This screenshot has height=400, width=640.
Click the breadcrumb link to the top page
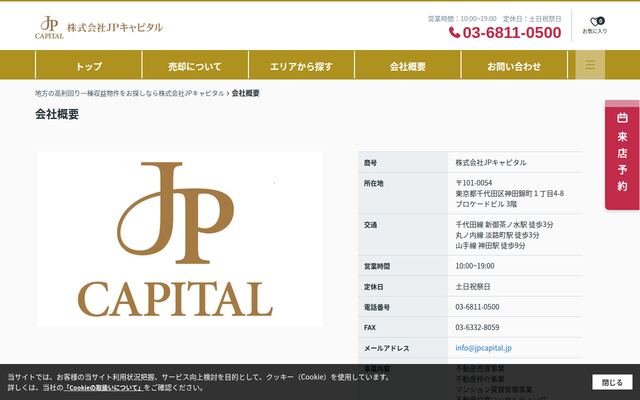(x=129, y=93)
